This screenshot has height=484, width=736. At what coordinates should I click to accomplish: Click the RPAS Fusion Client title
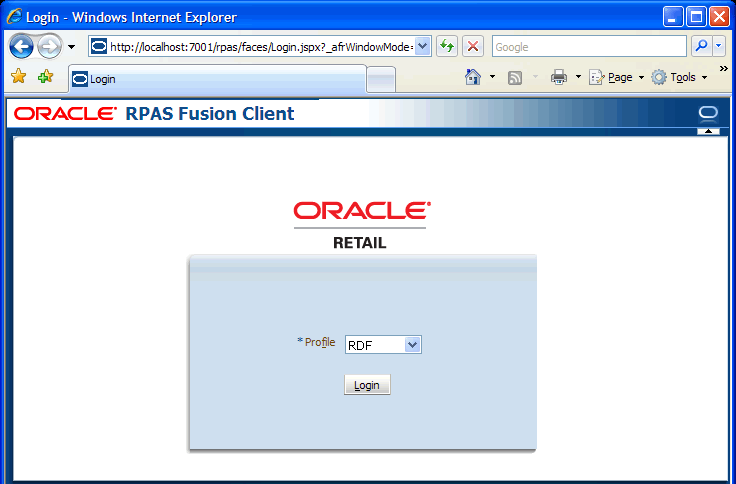[x=210, y=114]
